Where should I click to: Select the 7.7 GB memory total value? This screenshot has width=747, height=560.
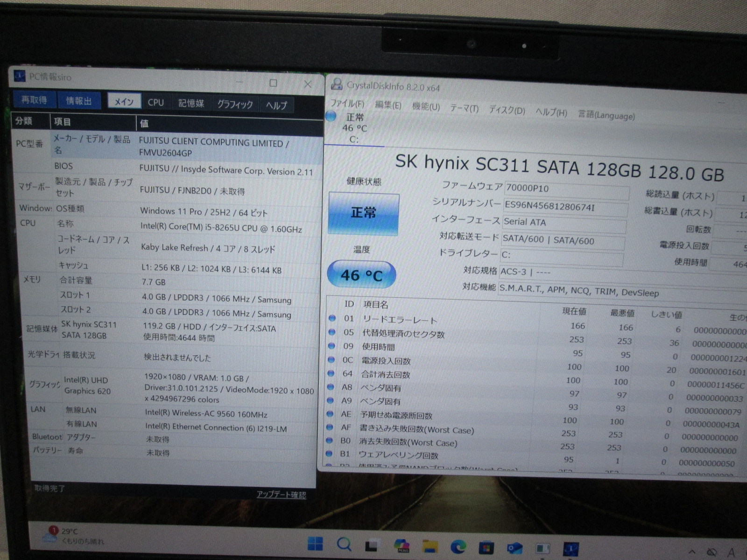coord(154,282)
